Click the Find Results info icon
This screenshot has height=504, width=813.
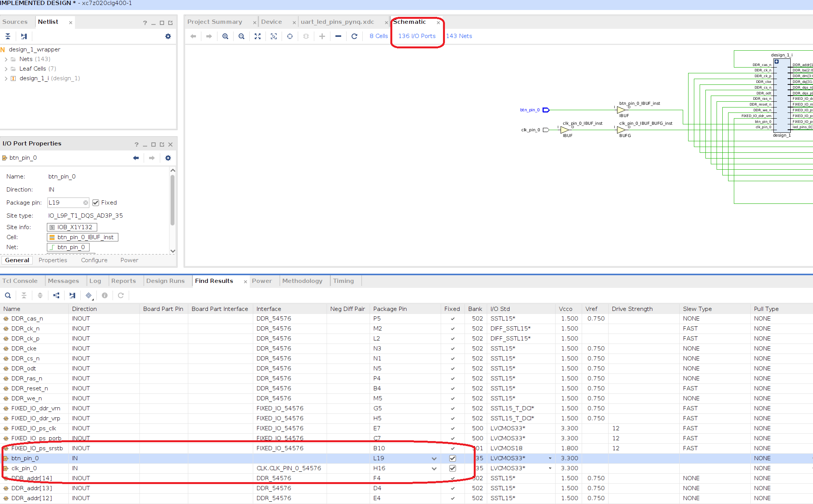(x=105, y=295)
